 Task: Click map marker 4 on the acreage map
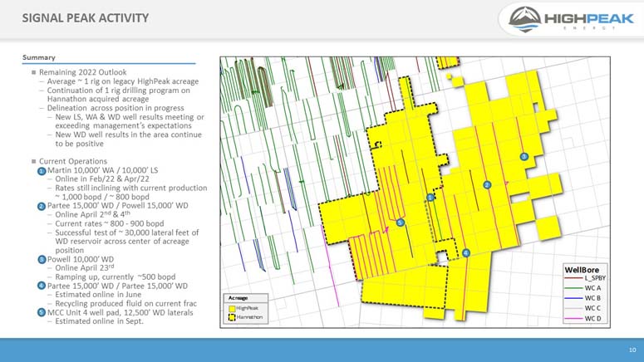tap(465, 253)
